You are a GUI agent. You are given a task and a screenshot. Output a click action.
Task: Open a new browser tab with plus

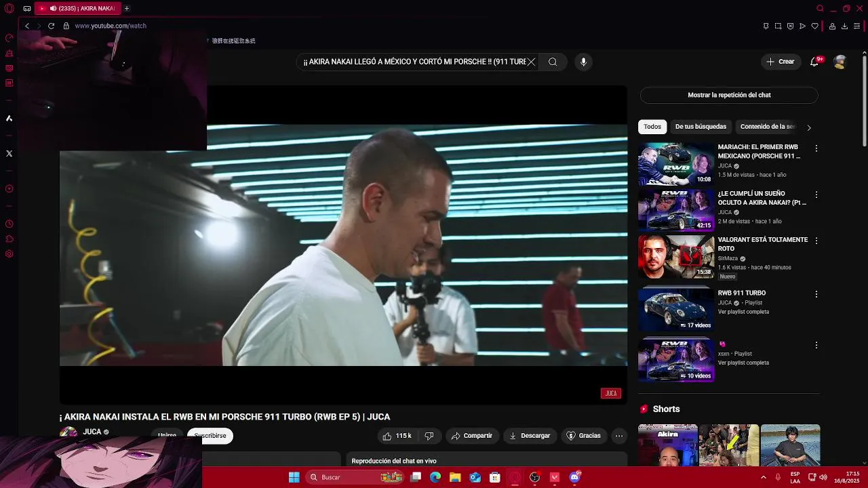tap(127, 8)
